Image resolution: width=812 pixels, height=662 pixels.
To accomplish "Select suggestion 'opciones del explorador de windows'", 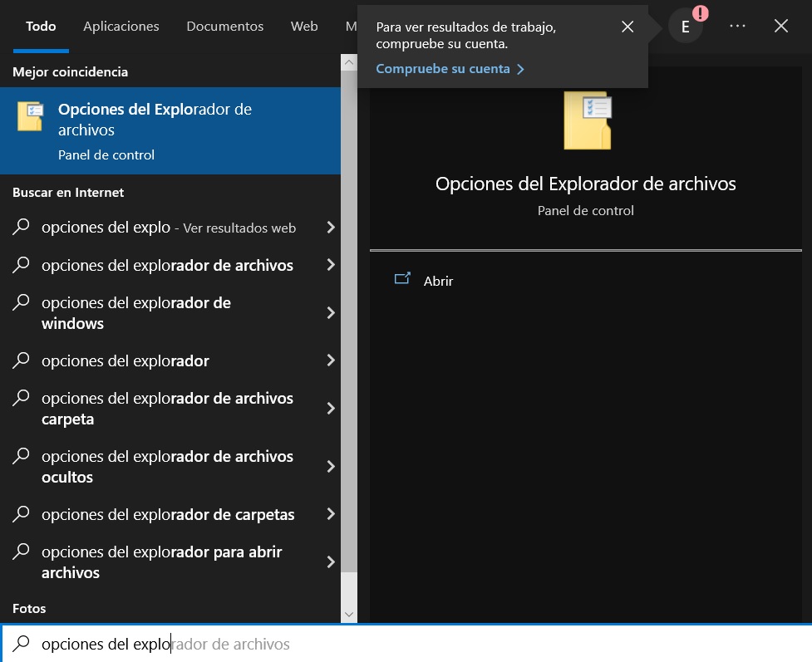I will [x=170, y=312].
